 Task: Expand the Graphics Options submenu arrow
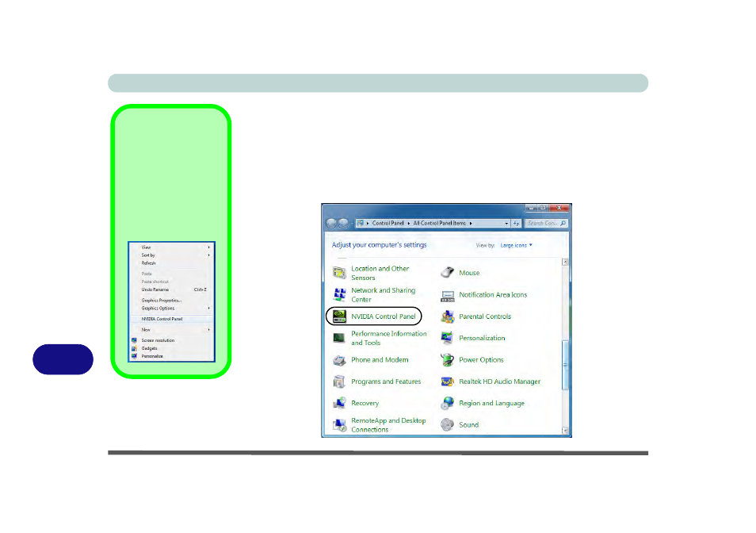point(208,309)
